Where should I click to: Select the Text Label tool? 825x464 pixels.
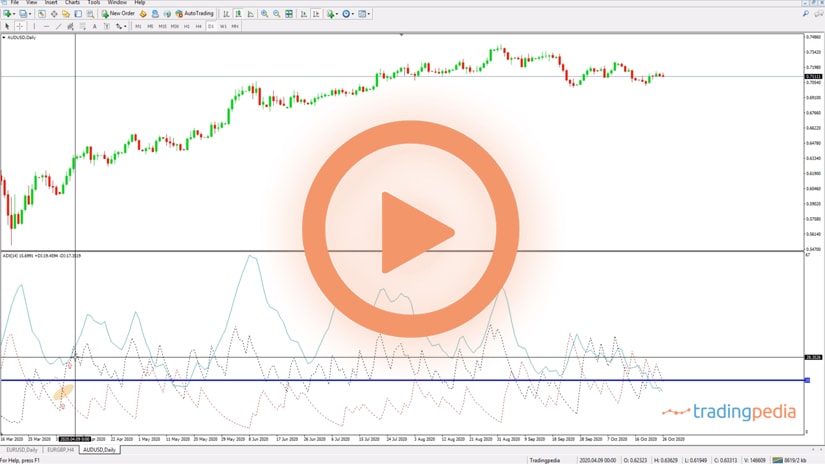click(107, 26)
